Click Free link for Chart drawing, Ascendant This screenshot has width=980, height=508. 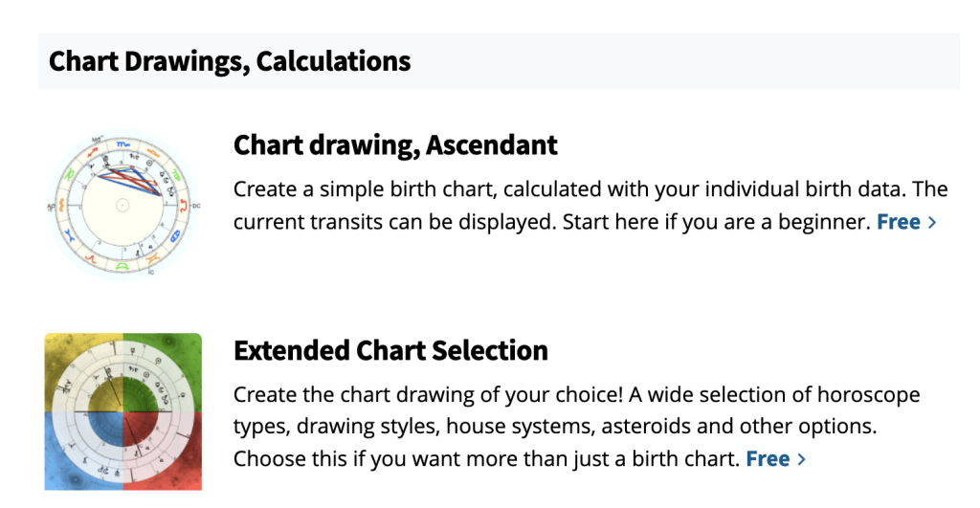(898, 222)
